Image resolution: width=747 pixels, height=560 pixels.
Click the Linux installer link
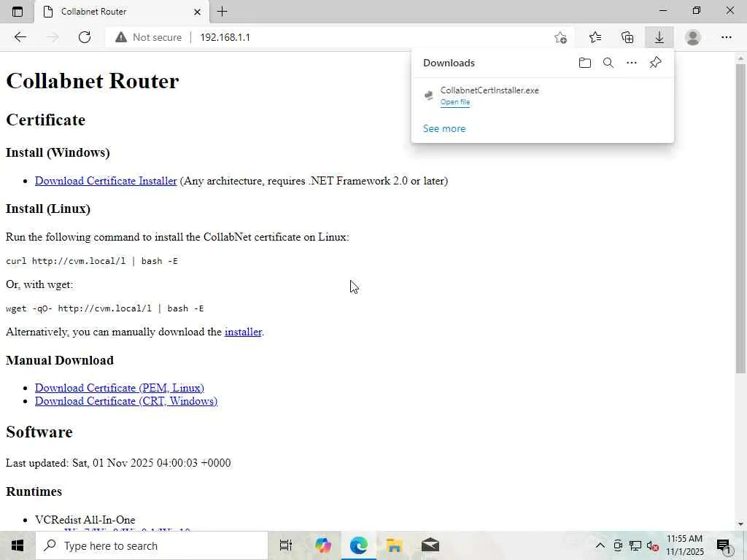[243, 332]
